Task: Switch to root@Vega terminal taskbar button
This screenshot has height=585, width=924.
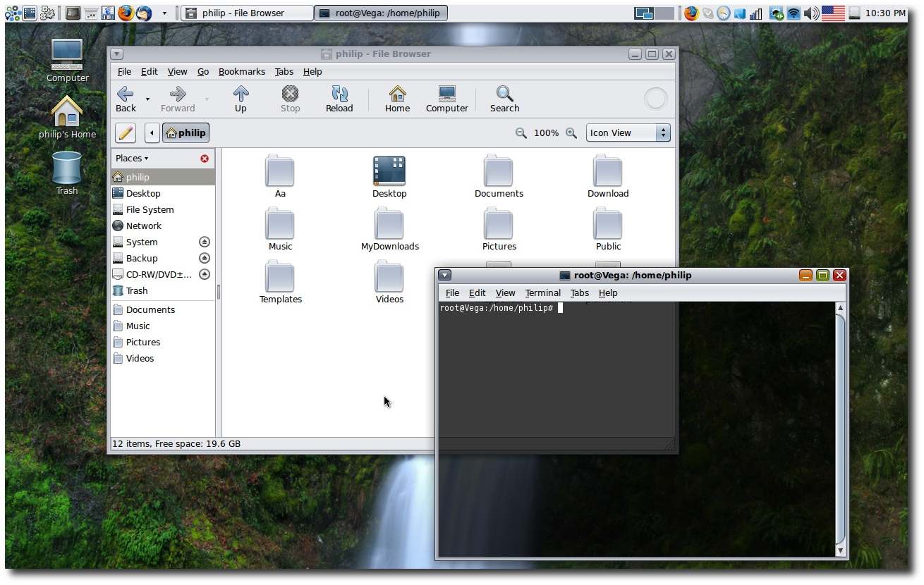Action: (x=381, y=13)
